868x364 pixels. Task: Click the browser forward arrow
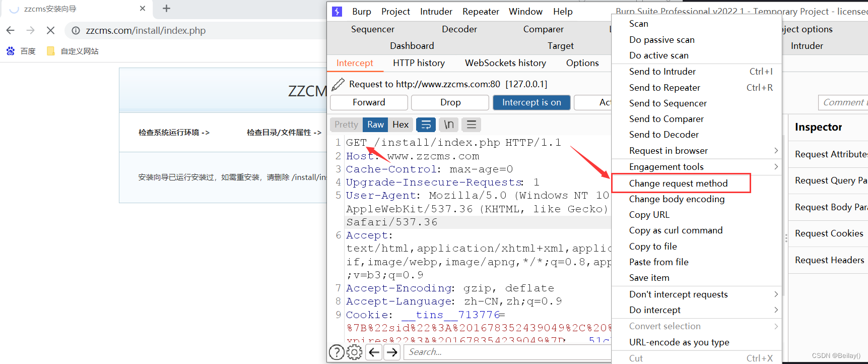[30, 30]
